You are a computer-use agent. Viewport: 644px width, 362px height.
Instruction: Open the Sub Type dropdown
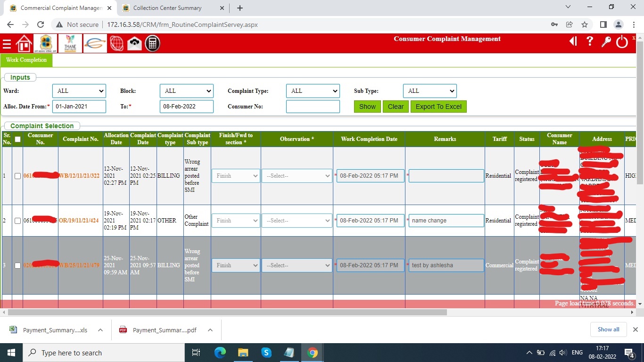tap(430, 91)
